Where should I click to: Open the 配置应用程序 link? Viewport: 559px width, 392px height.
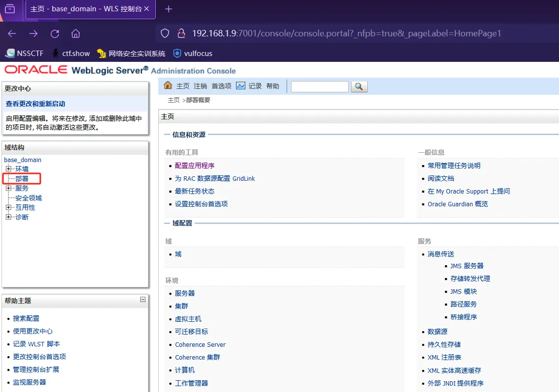[x=195, y=166]
